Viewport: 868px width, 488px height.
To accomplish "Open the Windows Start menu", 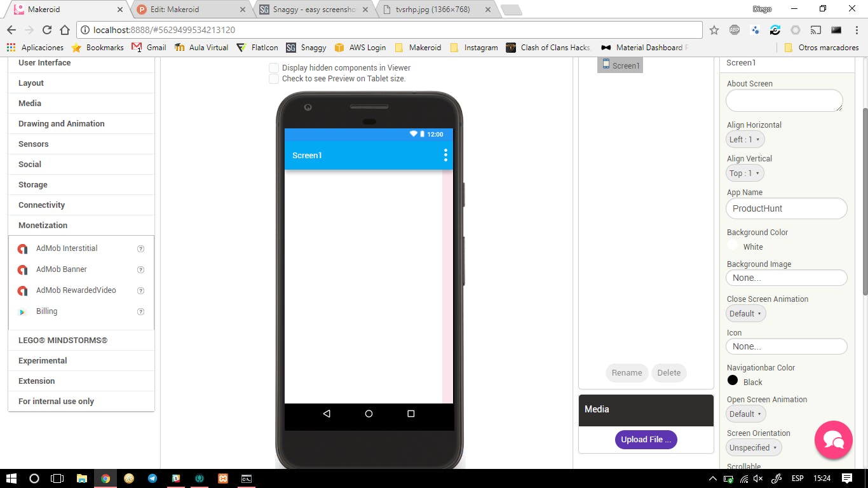I will coord(11,478).
